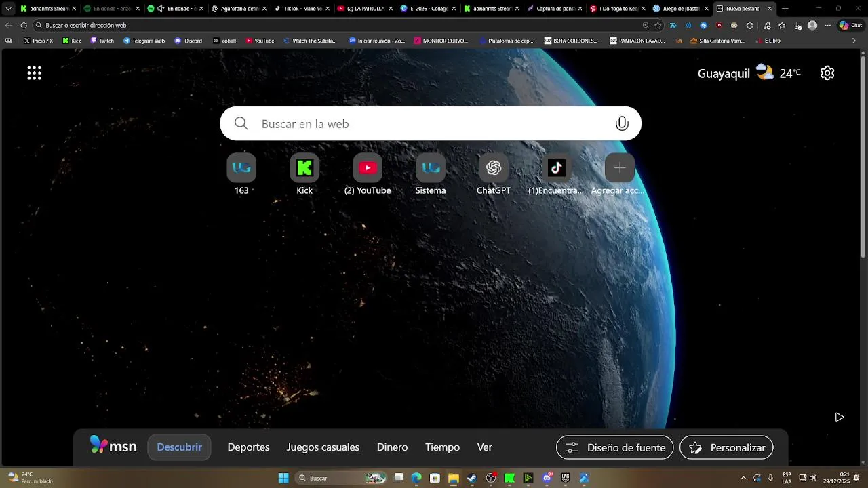Open Discord from the taskbar
868x488 pixels.
coord(547,479)
